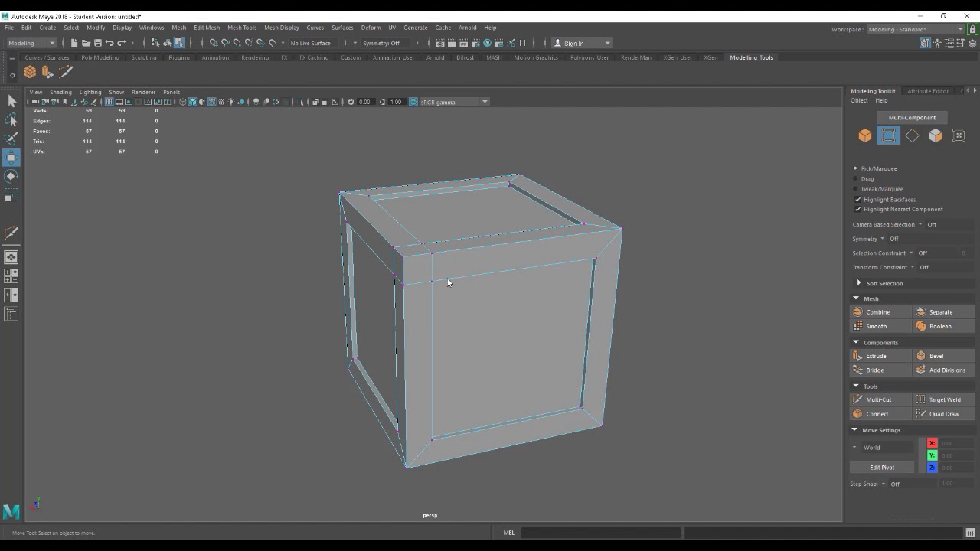Screen dimensions: 980x551
Task: Open the Edit Mesh menu
Action: 207,28
